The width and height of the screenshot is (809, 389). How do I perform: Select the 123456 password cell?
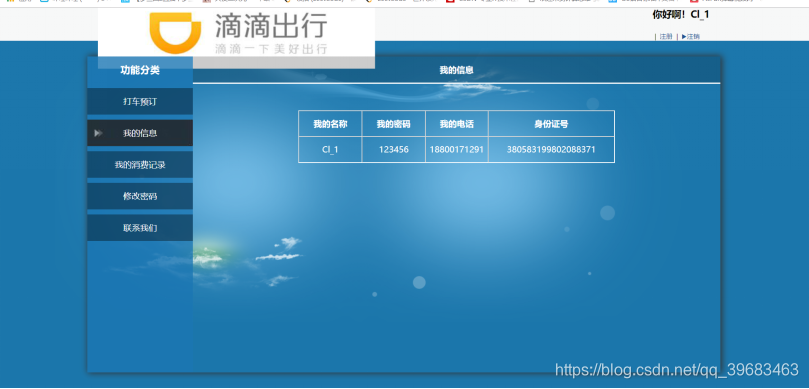click(x=394, y=150)
